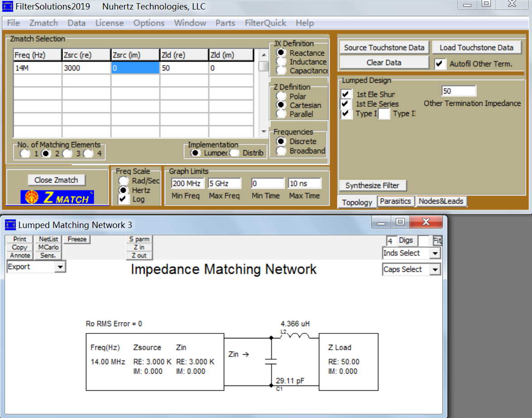Click the NetList toolbar button
The image size is (532, 418).
click(x=48, y=239)
